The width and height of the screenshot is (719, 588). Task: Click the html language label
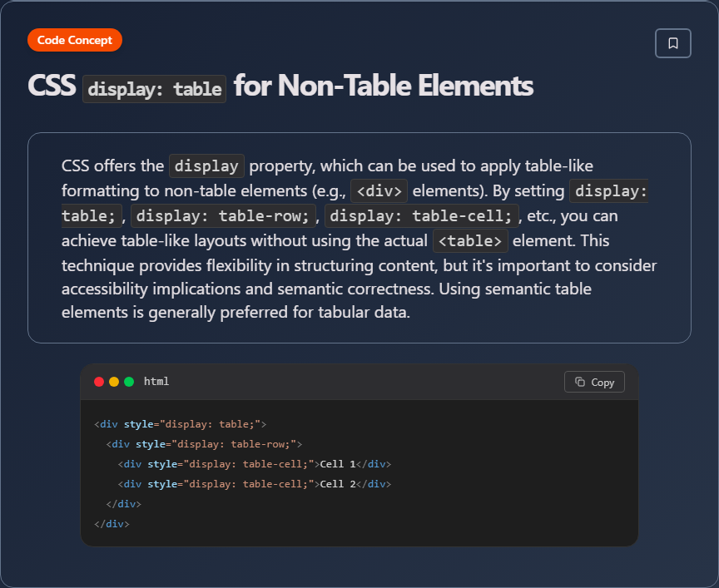156,381
